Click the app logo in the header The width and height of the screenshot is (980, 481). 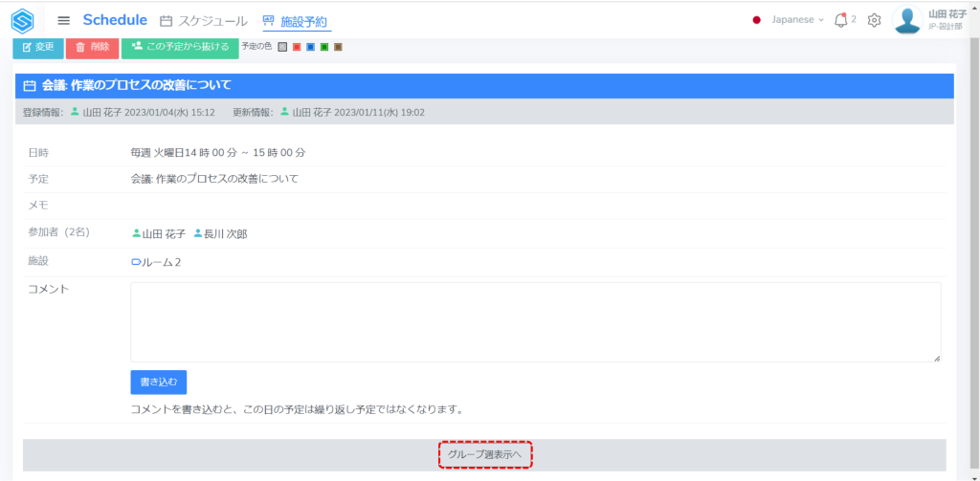pyautogui.click(x=22, y=20)
